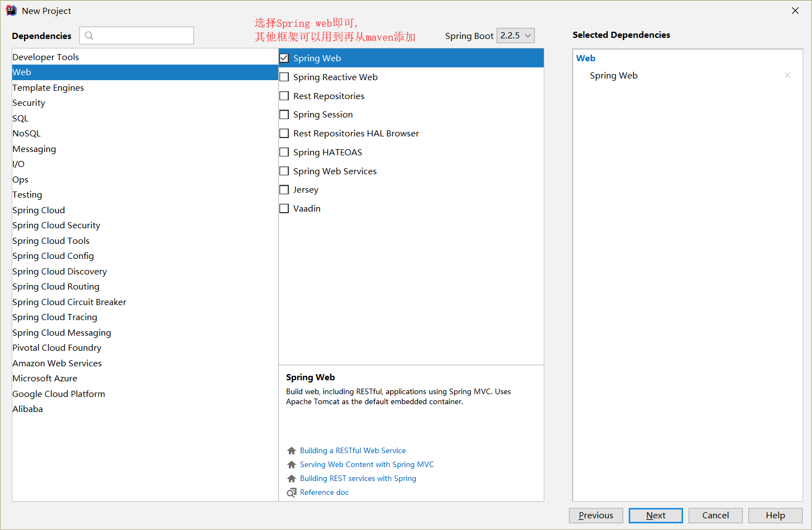Click the IntelliJ IDEA logo in title bar
812x530 pixels.
click(11, 11)
